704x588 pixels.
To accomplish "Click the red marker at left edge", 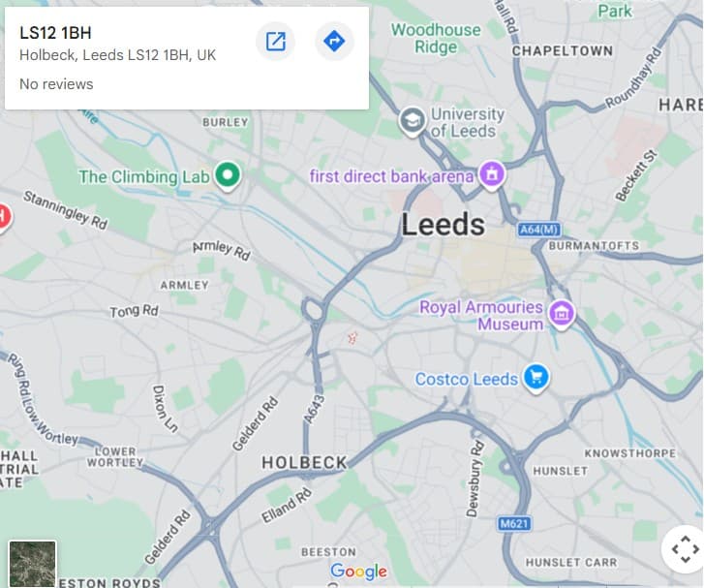I will [x=3, y=217].
